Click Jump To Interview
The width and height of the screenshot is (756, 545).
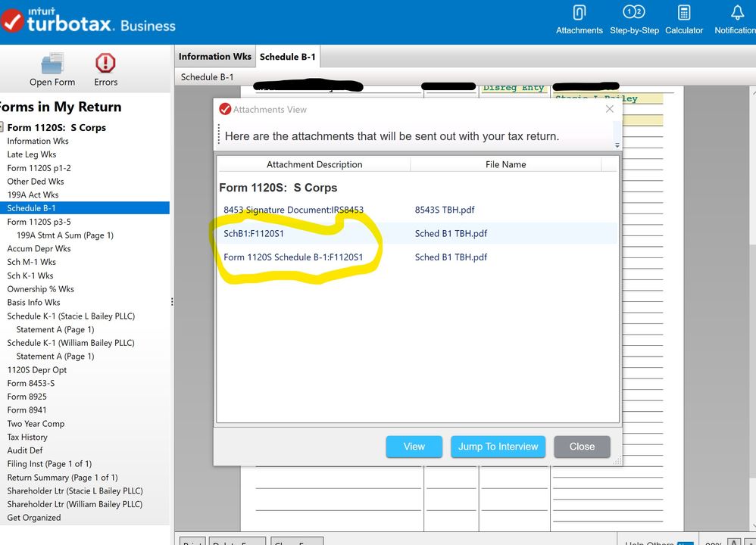pyautogui.click(x=498, y=447)
